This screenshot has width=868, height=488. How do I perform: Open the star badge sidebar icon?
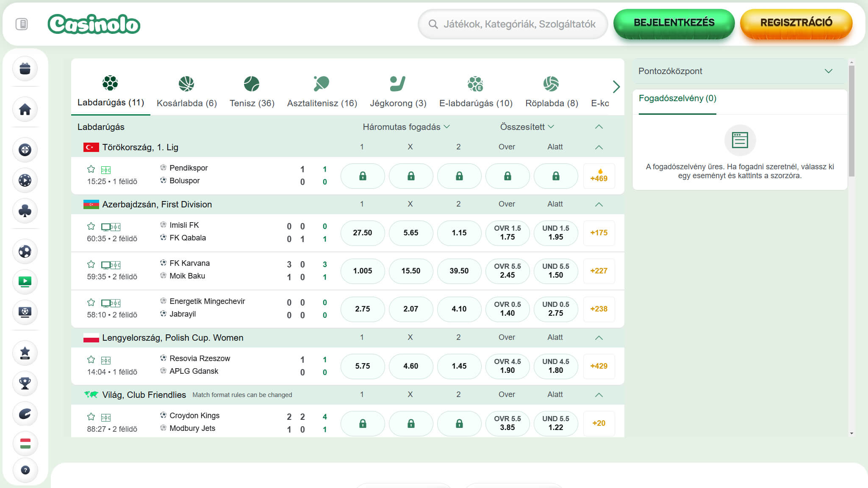25,353
